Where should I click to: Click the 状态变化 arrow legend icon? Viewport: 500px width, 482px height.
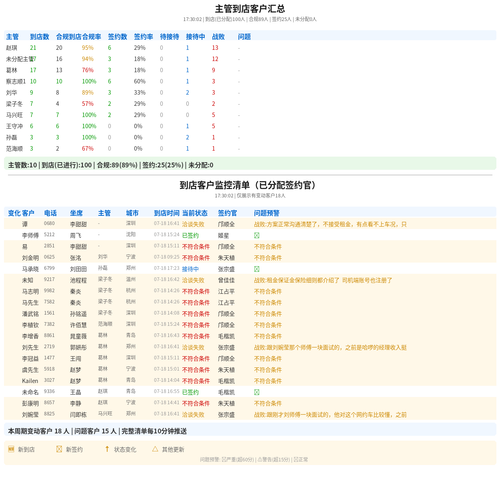(107, 449)
